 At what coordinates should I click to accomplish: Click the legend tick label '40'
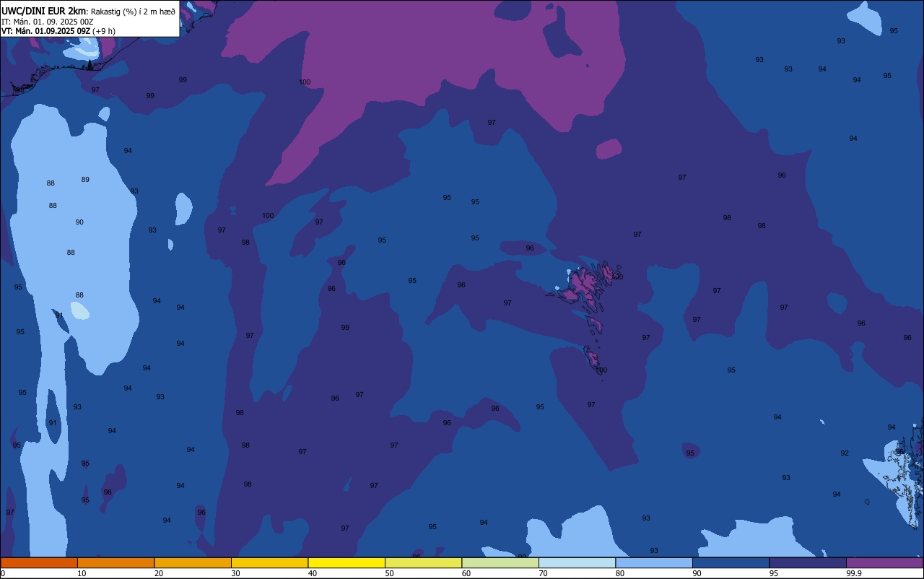[313, 573]
